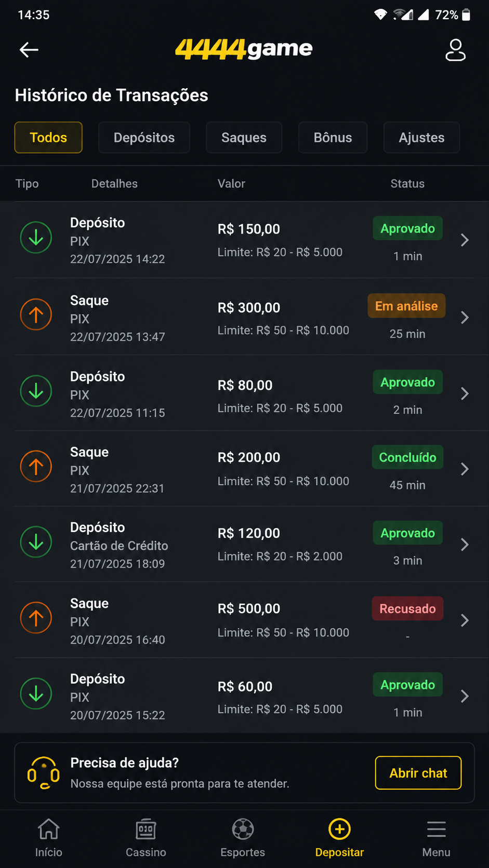489x868 pixels.
Task: Tap the back arrow icon
Action: tap(29, 50)
